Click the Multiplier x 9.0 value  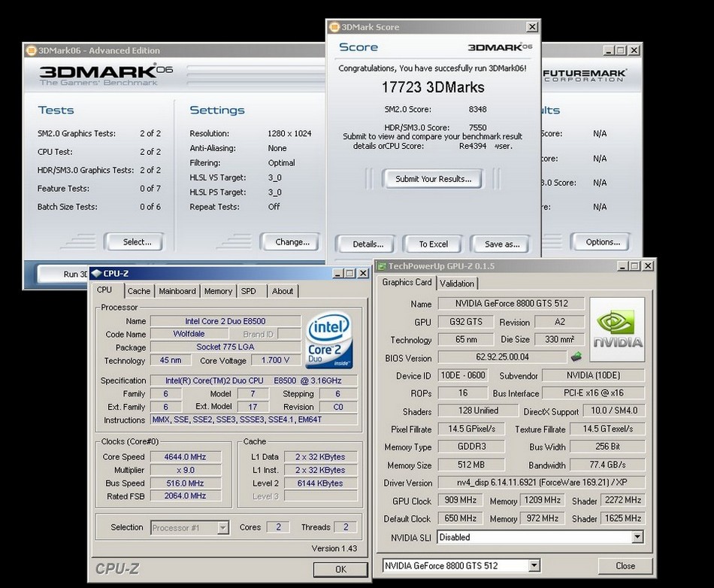tap(186, 470)
